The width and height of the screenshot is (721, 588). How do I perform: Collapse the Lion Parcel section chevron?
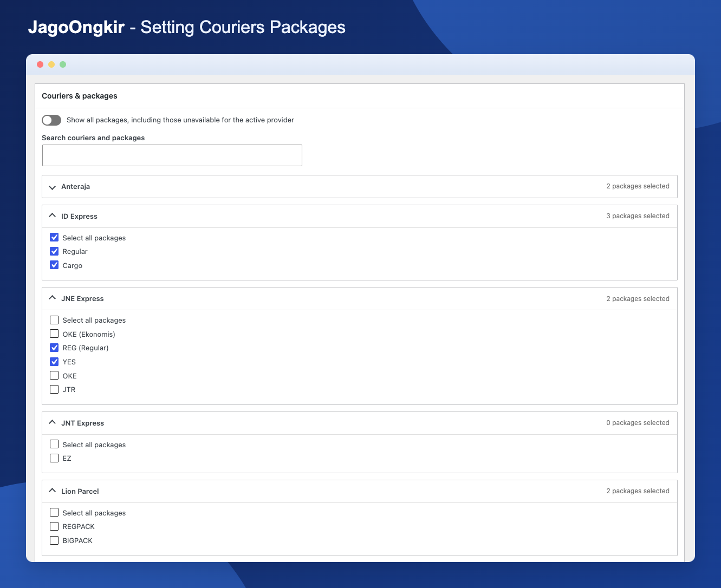[x=53, y=491]
